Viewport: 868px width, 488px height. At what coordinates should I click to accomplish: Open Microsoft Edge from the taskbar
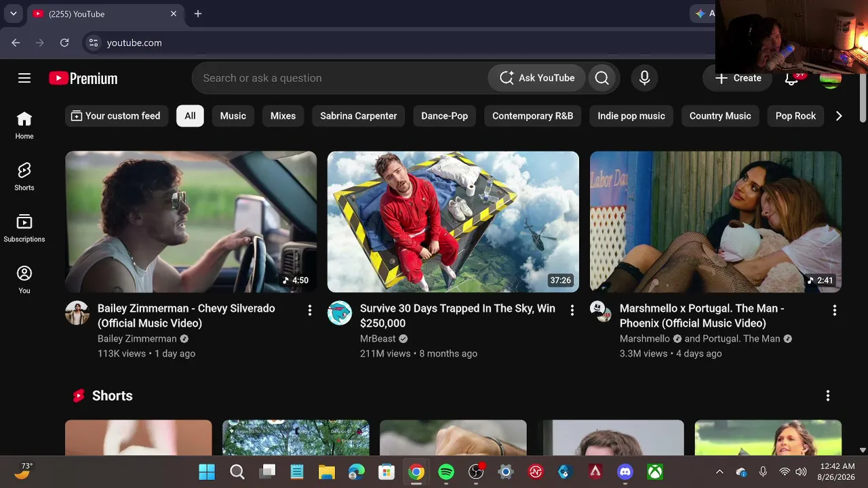point(357,472)
